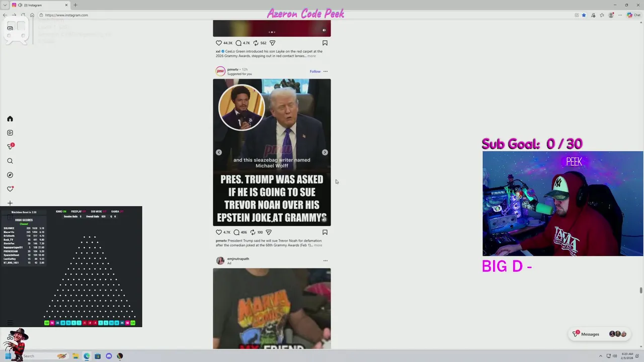Save the xxl post with bookmark icon
The image size is (644, 362).
325,43
